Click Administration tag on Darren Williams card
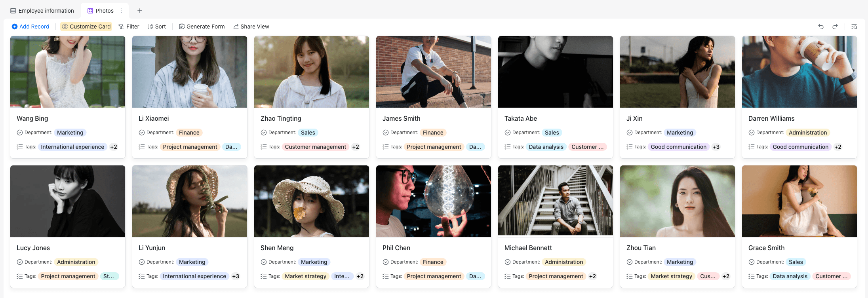868x298 pixels. click(808, 133)
